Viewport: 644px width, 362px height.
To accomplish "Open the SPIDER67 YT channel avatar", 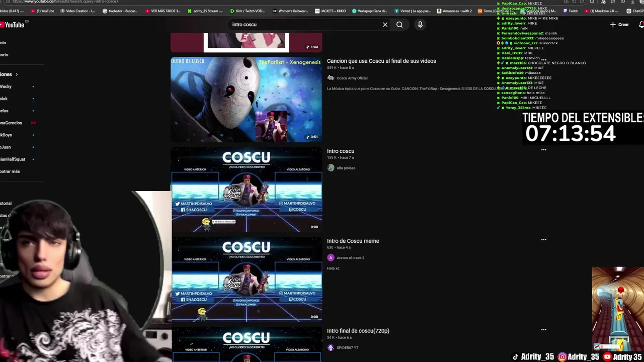I will click(x=331, y=347).
